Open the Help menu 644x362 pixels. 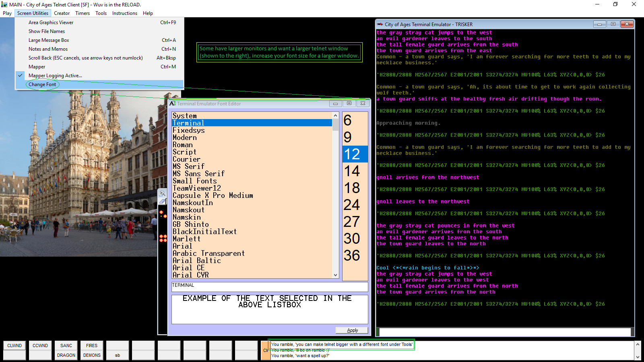pos(148,13)
